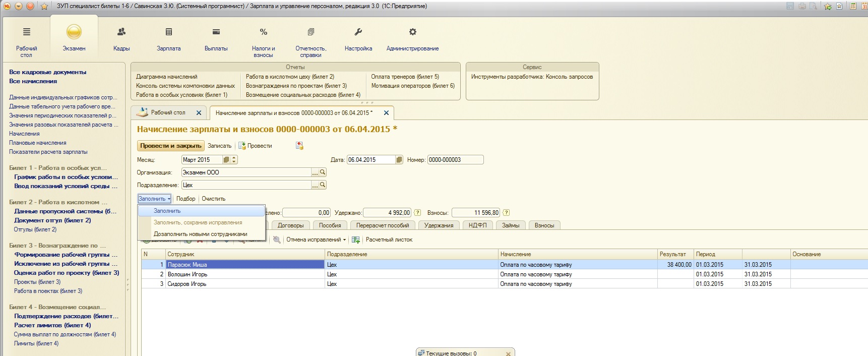Click the help question mark next to Удержано

coord(417,213)
